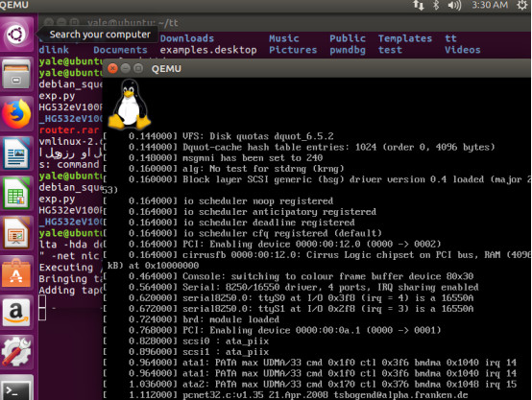The image size is (532, 400).
Task: Maximize the QEMU window
Action: pos(138,68)
